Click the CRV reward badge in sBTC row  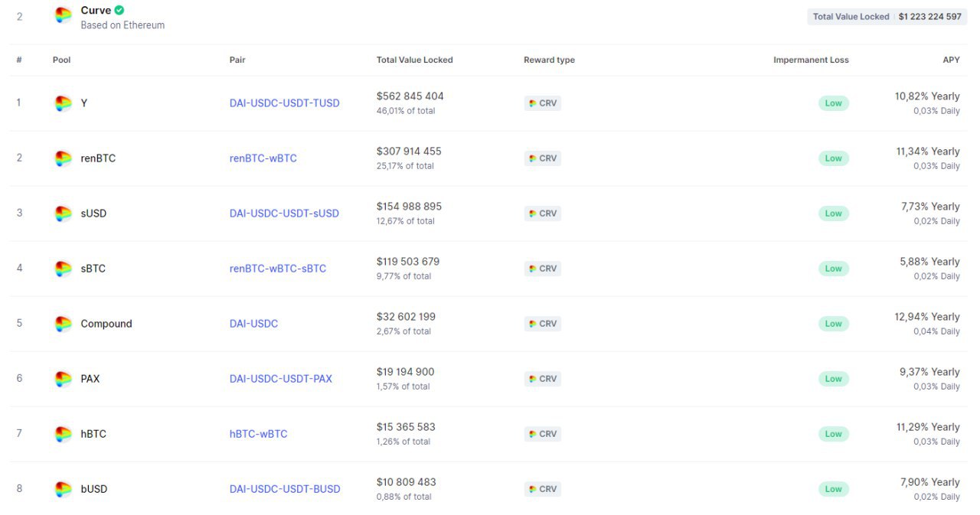543,269
